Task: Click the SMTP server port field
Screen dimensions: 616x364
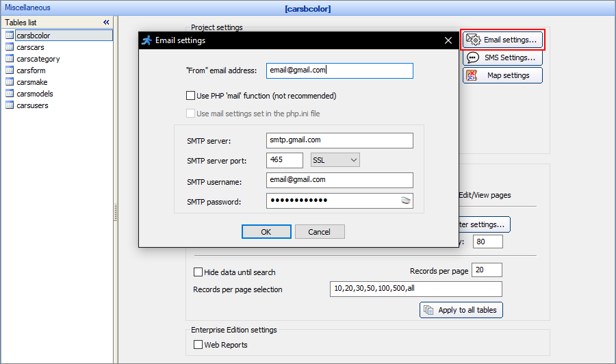Action: 285,160
